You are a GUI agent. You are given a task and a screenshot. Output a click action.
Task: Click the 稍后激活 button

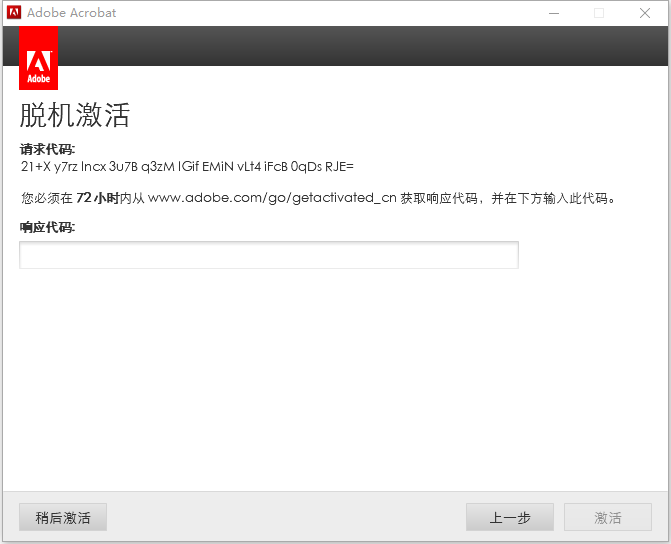coord(63,517)
